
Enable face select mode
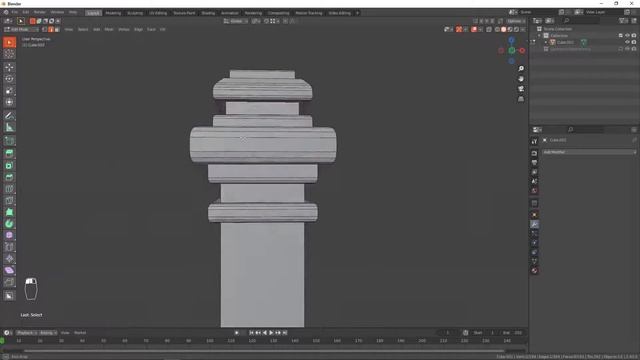57,29
